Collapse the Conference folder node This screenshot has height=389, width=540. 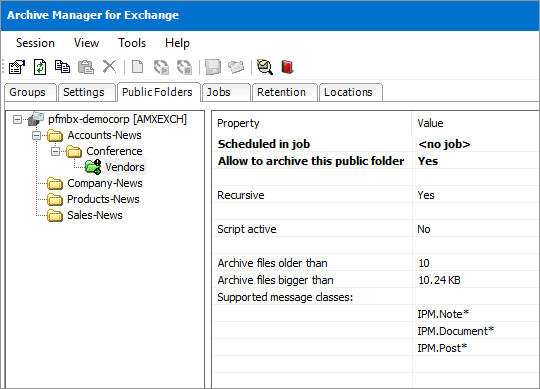pos(55,151)
